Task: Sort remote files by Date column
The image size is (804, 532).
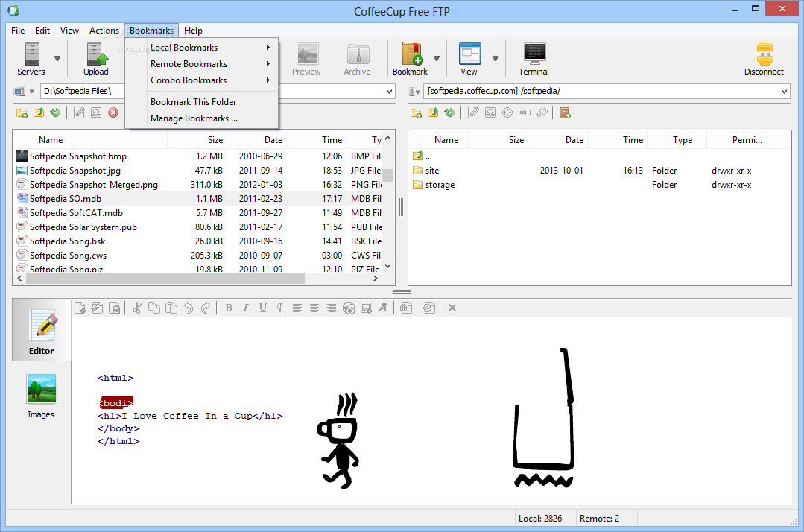Action: click(558, 140)
